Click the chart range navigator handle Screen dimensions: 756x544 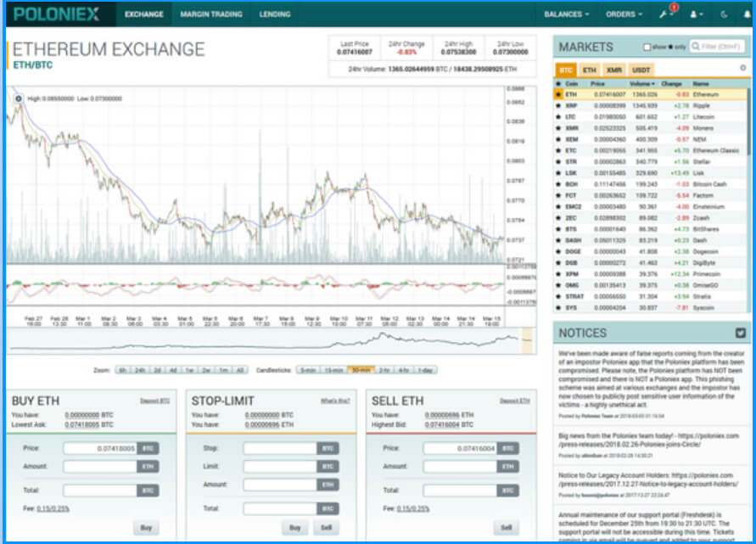527,340
